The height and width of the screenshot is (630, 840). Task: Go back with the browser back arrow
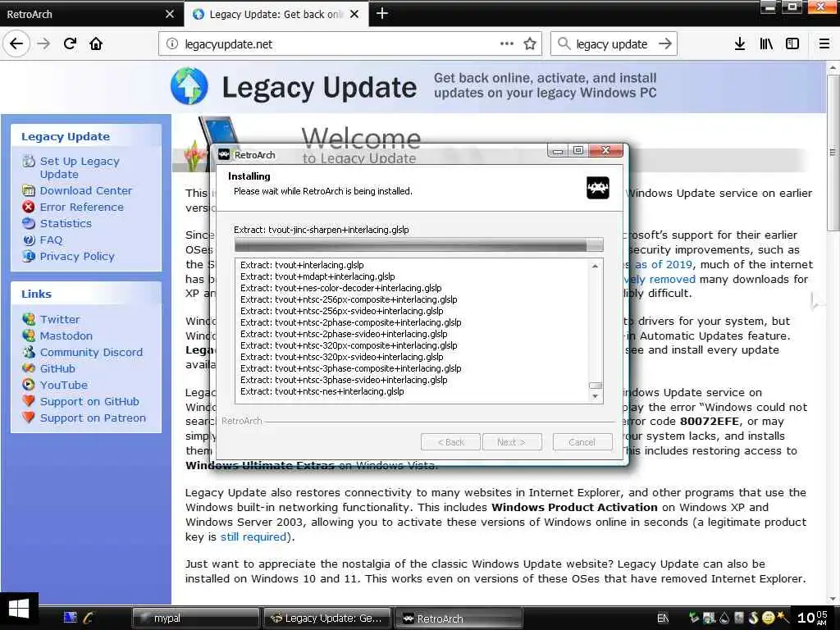click(16, 44)
